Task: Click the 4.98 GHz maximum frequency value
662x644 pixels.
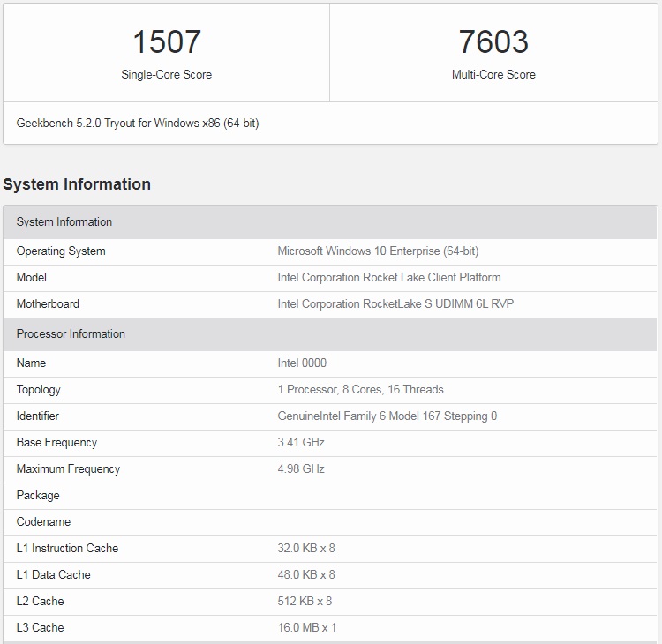Action: pyautogui.click(x=301, y=469)
